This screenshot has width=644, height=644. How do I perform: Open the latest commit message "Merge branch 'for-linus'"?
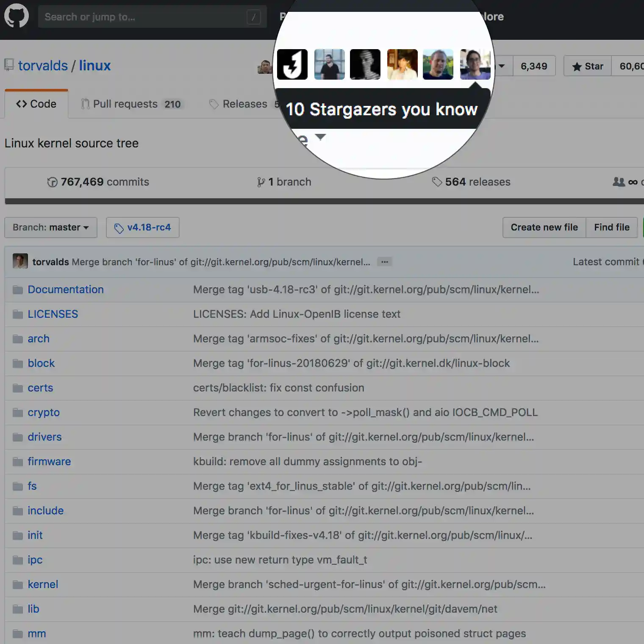tap(221, 262)
